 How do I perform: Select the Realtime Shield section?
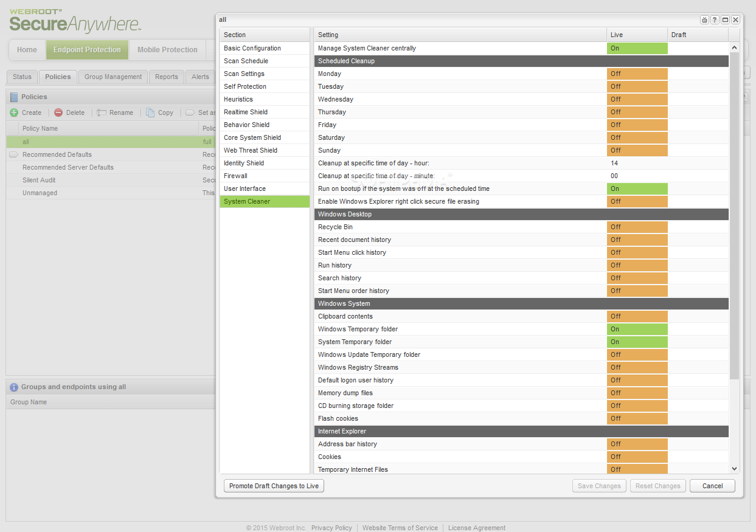point(265,112)
